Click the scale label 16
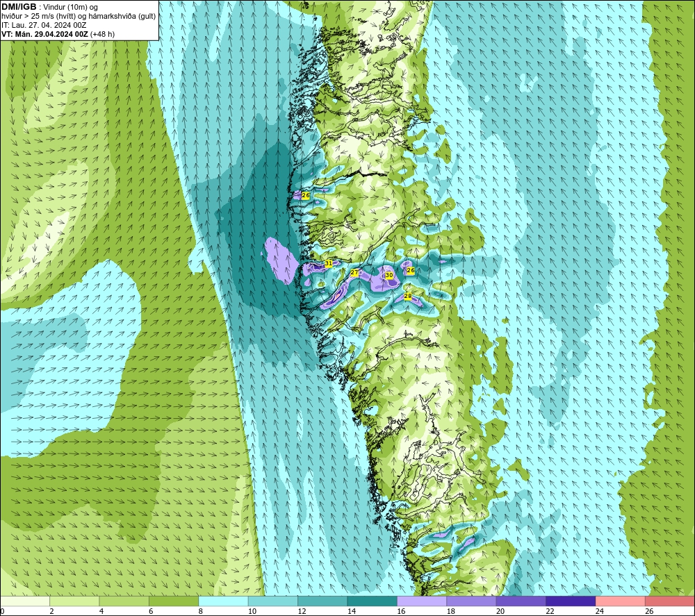The width and height of the screenshot is (695, 616). (x=401, y=611)
